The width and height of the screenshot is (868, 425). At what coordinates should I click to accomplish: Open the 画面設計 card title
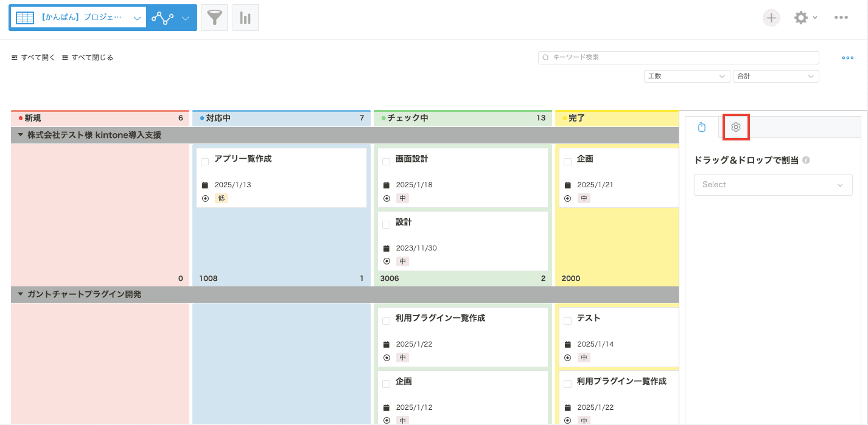(411, 159)
